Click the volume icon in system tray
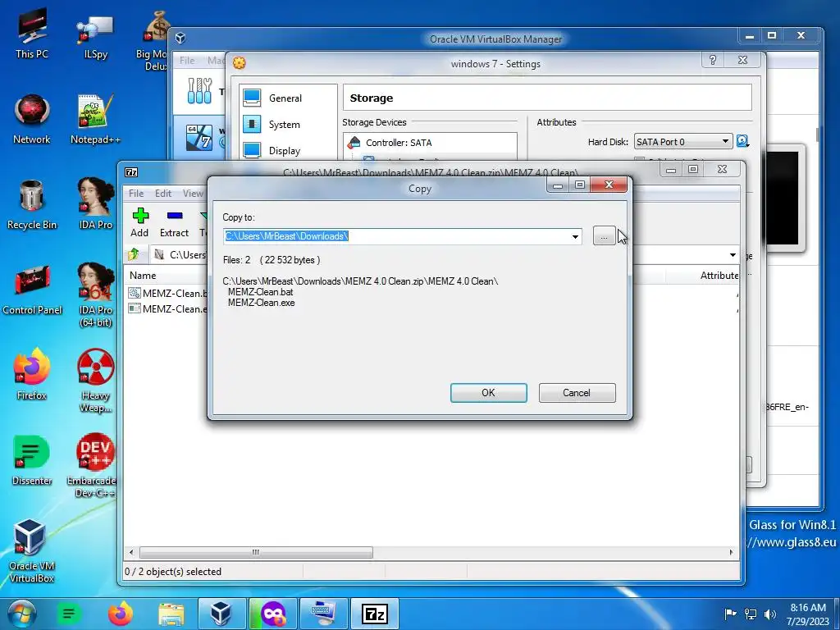840x630 pixels. 770,614
